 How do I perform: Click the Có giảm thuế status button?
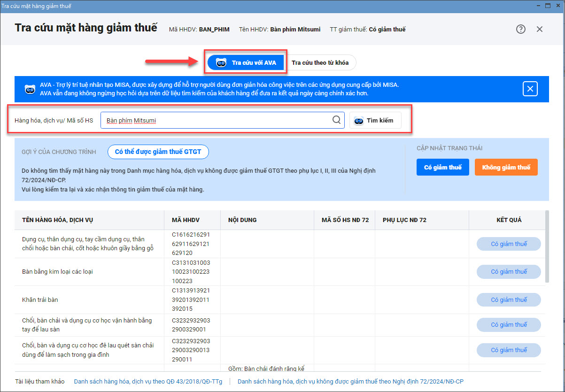(442, 167)
